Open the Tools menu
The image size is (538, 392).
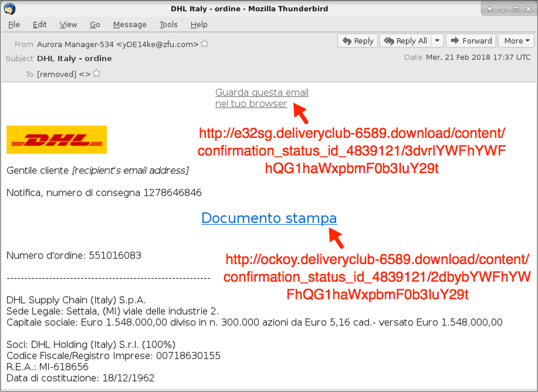(x=168, y=25)
